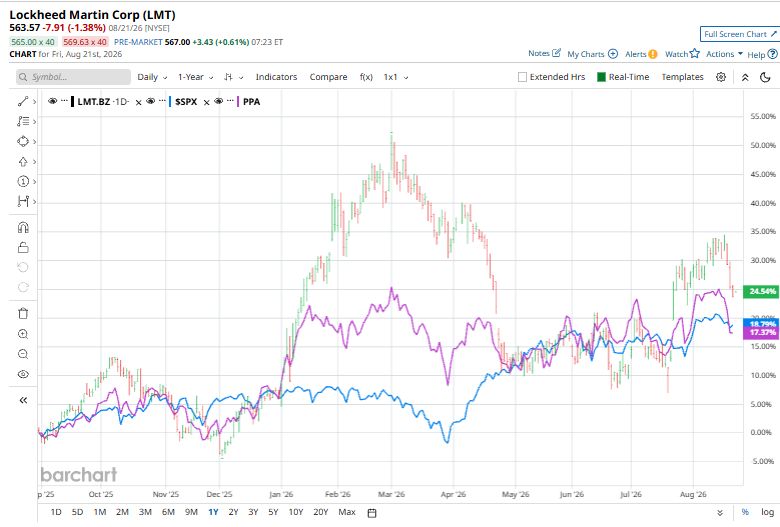
Task: Toggle the log scale button
Action: click(x=767, y=512)
